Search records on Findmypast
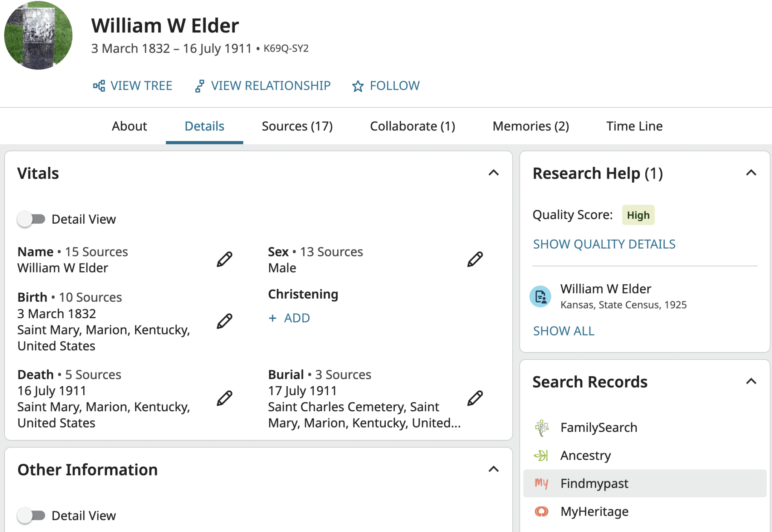This screenshot has height=532, width=772. tap(594, 483)
